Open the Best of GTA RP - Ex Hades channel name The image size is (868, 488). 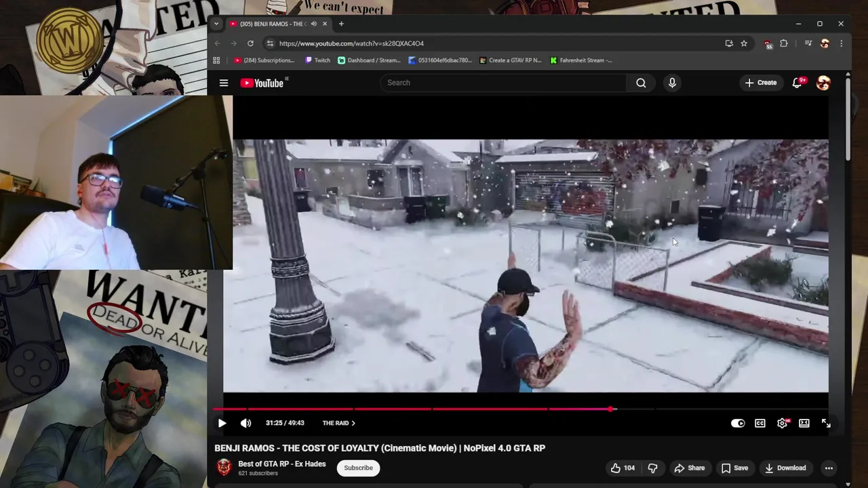282,464
